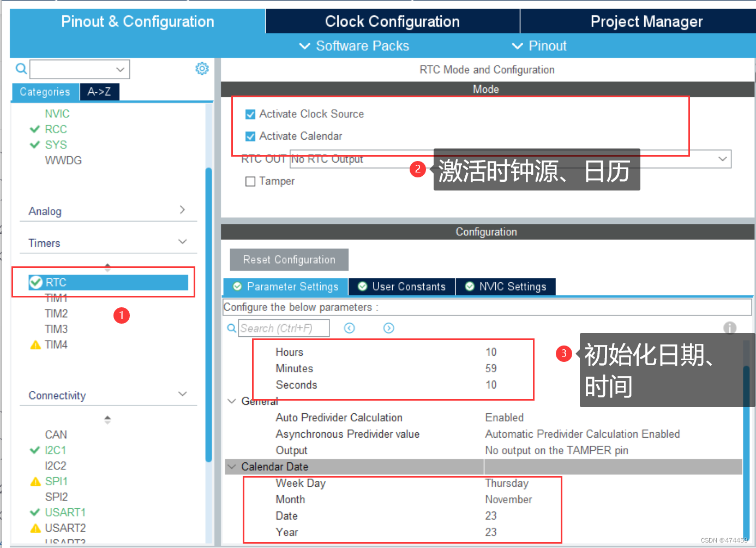Select the Categories tab

point(45,92)
